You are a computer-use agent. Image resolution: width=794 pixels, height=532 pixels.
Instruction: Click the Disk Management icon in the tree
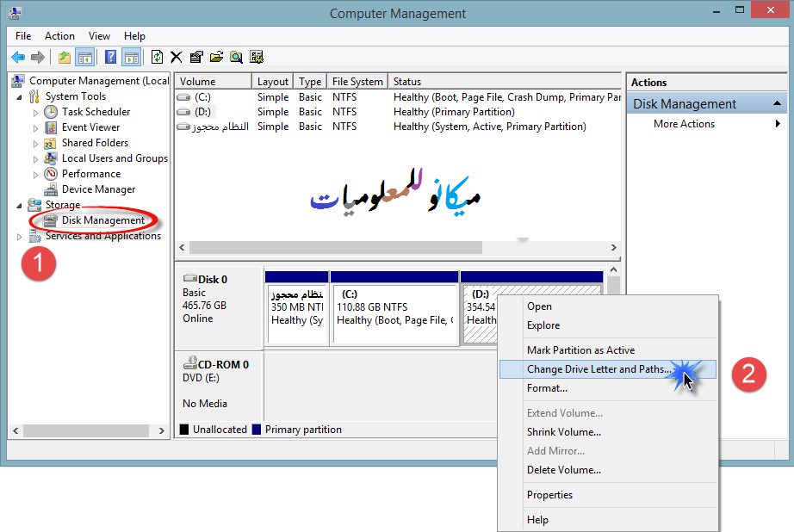51,220
